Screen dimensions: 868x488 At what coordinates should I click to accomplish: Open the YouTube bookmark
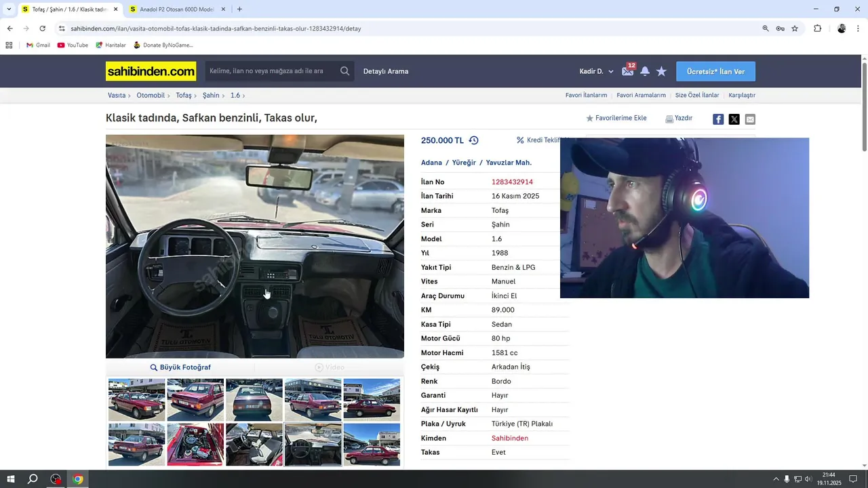click(x=73, y=45)
